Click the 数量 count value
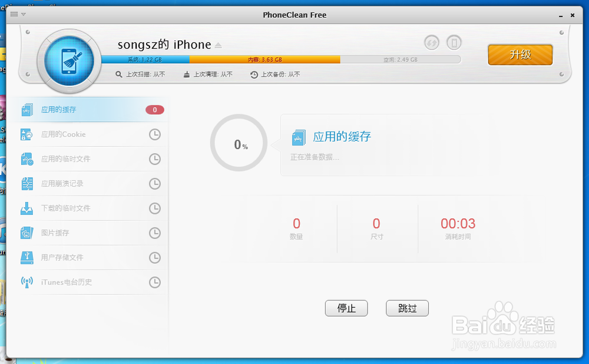 click(x=296, y=223)
